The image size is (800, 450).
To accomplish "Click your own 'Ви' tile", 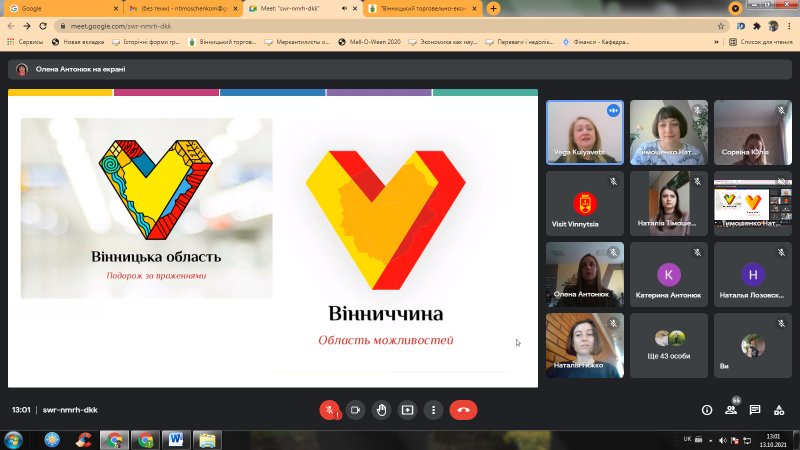I will pyautogui.click(x=753, y=345).
